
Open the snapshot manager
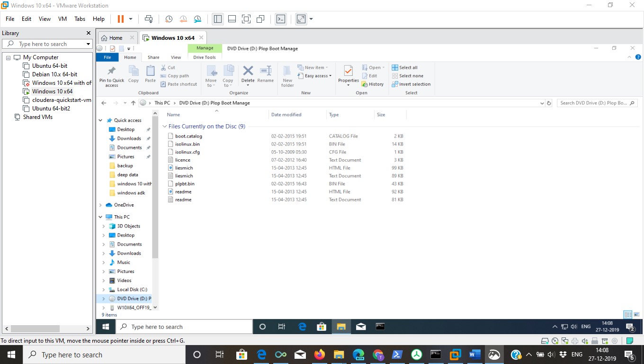pos(197,19)
